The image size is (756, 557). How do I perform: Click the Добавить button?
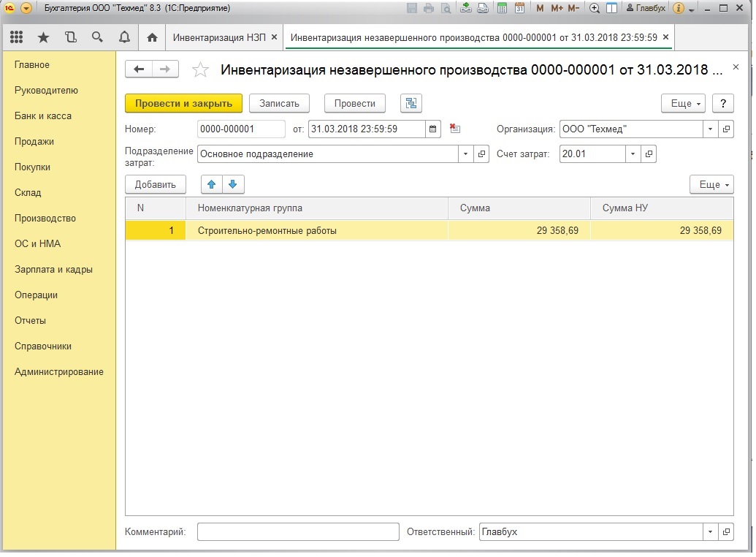pos(156,185)
